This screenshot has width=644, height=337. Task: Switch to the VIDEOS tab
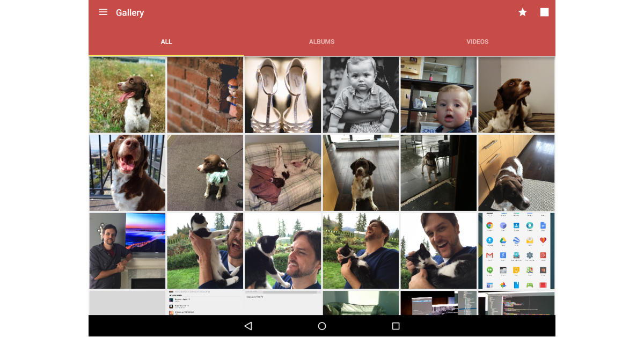coord(478,42)
